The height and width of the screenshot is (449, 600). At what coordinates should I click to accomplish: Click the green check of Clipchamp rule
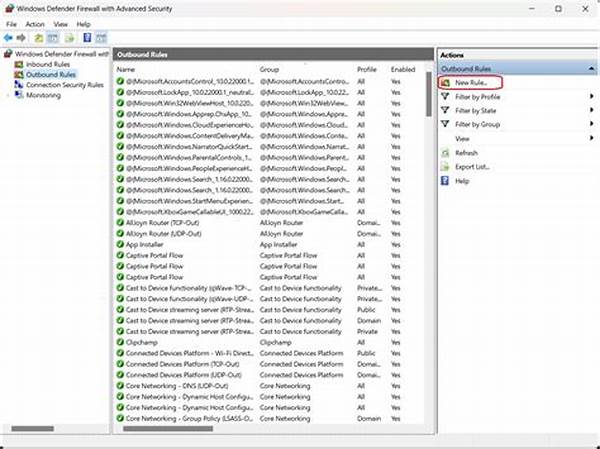click(120, 342)
